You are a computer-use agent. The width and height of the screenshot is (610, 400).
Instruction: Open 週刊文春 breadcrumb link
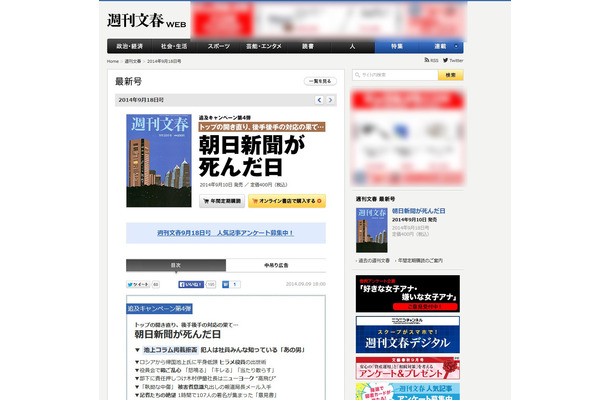click(x=133, y=61)
